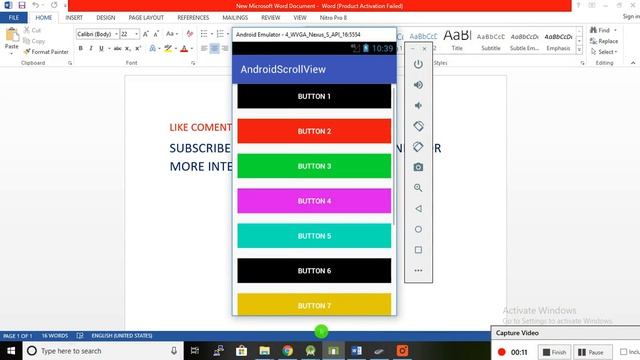Click the Save icon in quick access toolbar
Image resolution: width=640 pixels, height=360 pixels.
[x=22, y=5]
